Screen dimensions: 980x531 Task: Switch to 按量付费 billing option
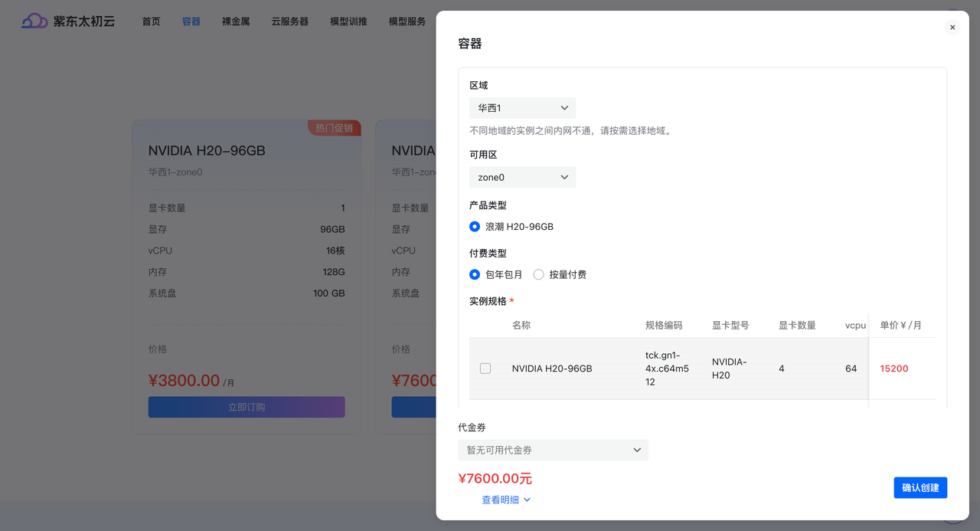(x=538, y=274)
